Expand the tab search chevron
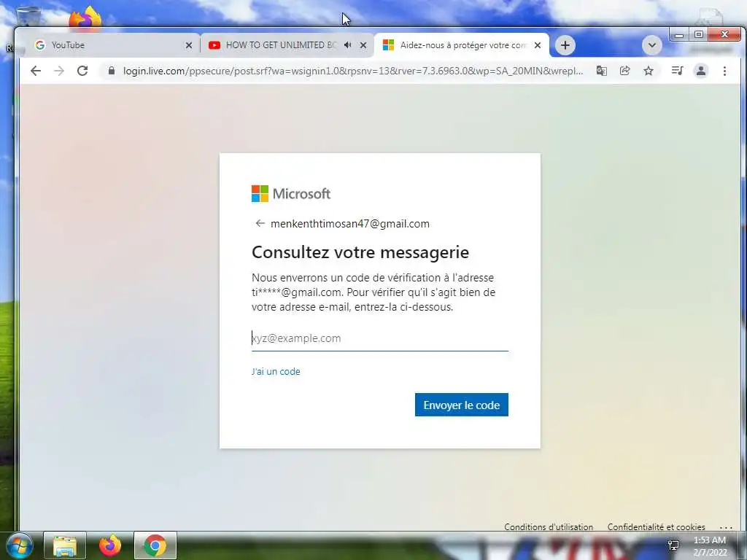 click(x=651, y=45)
